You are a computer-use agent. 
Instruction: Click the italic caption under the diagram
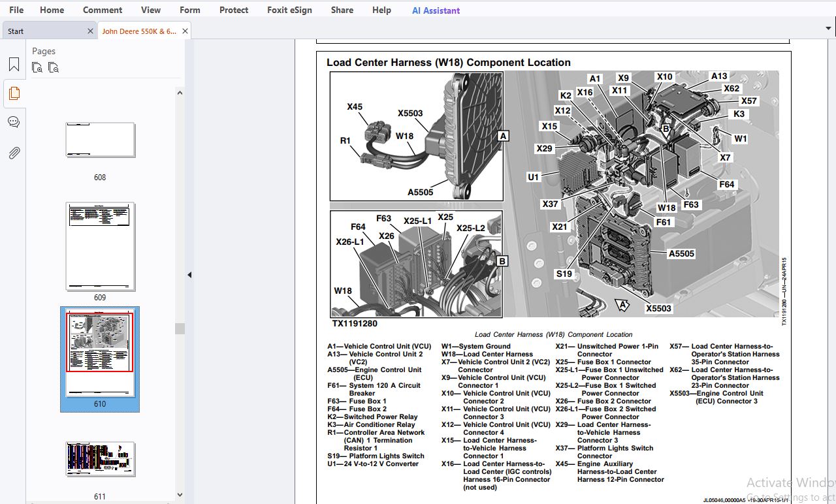tap(553, 335)
